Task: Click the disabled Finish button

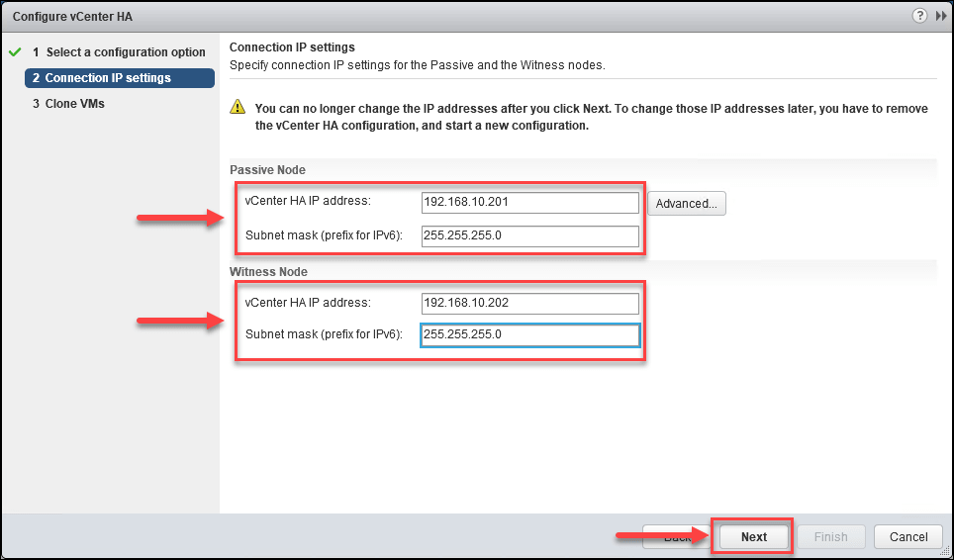Action: point(830,537)
